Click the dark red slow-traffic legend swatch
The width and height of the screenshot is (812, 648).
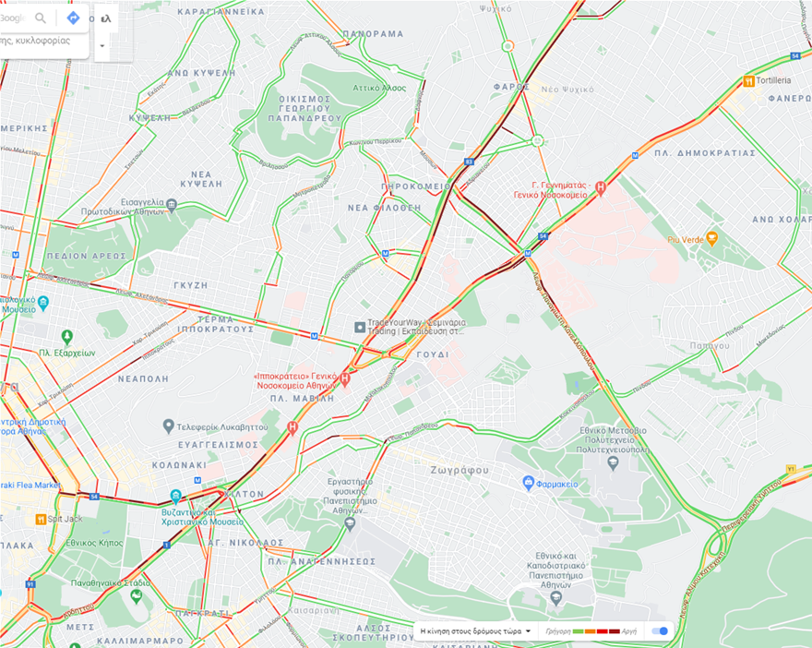[x=615, y=631]
